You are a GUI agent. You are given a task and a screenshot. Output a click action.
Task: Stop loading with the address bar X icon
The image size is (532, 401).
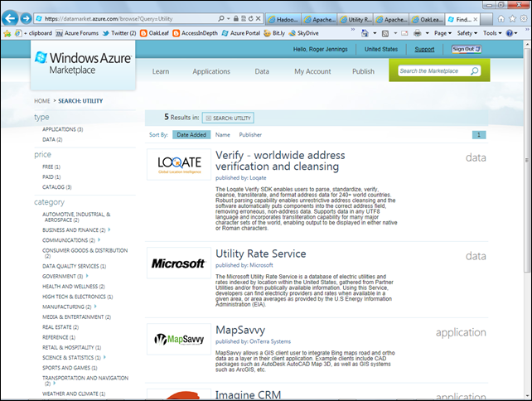click(x=259, y=19)
